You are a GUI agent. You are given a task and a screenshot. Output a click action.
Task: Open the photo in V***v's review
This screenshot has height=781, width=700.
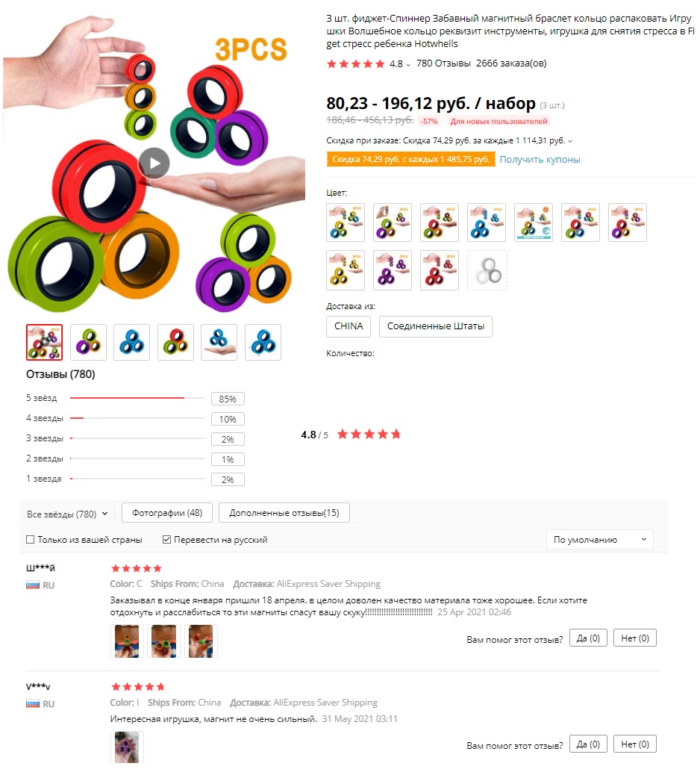coord(127,747)
